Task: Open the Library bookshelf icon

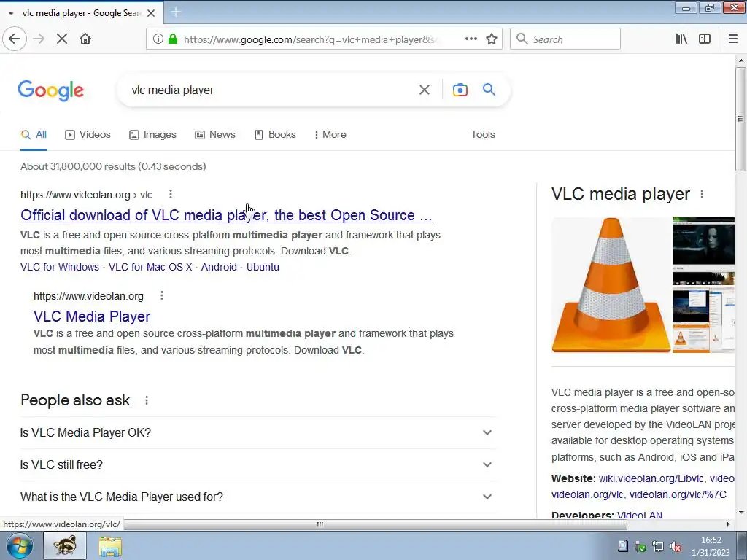Action: point(681,39)
